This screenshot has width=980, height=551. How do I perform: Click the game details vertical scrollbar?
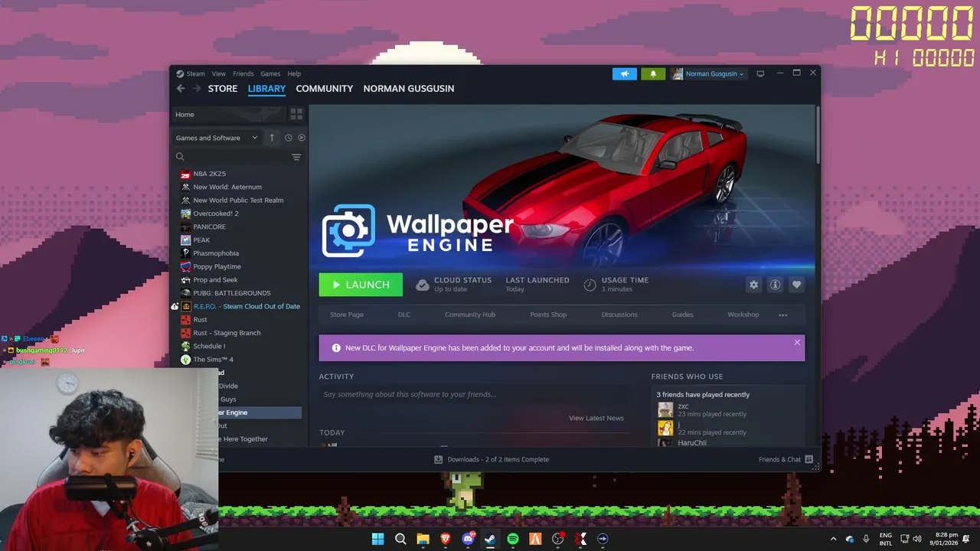coord(817,135)
